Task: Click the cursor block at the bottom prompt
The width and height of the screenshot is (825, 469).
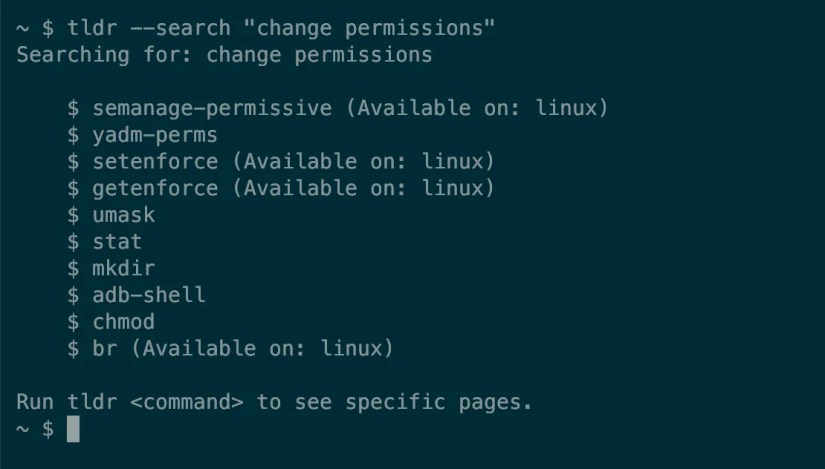Action: coord(72,429)
